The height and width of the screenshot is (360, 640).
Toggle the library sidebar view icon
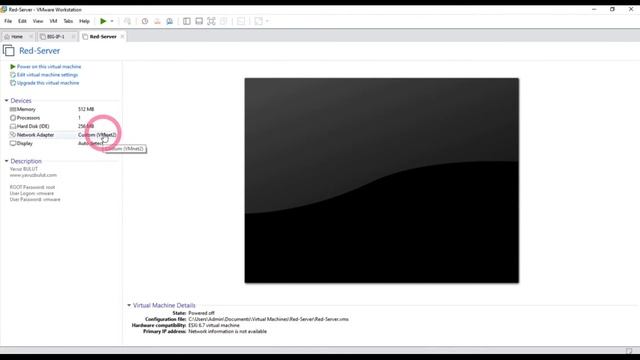click(187, 21)
